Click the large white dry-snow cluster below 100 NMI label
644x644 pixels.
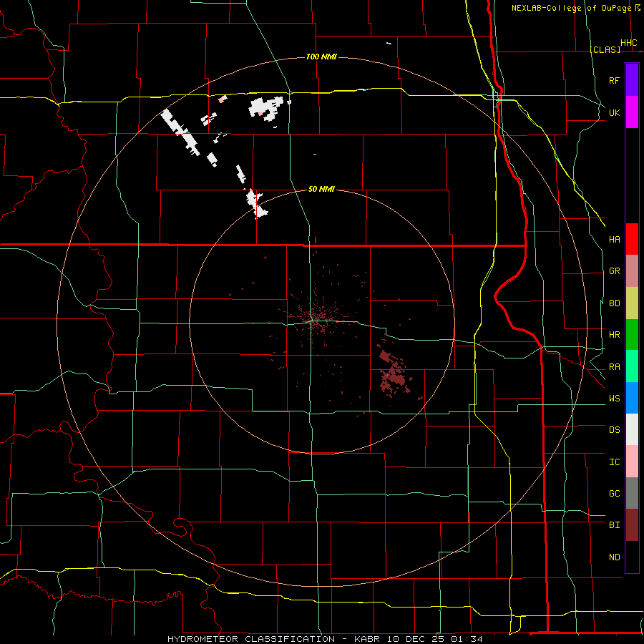click(266, 107)
